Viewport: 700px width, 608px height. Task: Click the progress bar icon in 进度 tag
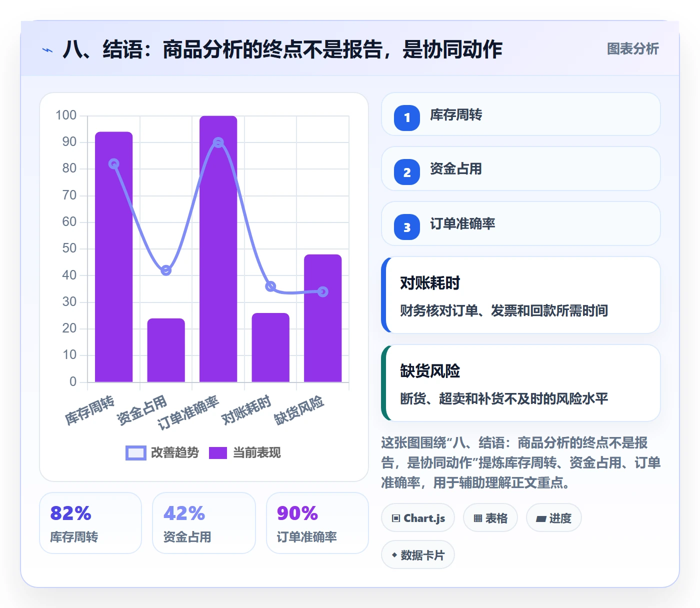click(541, 519)
